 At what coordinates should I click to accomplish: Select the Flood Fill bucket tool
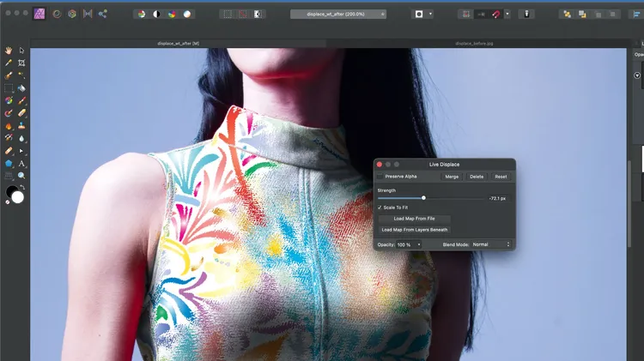coord(21,88)
